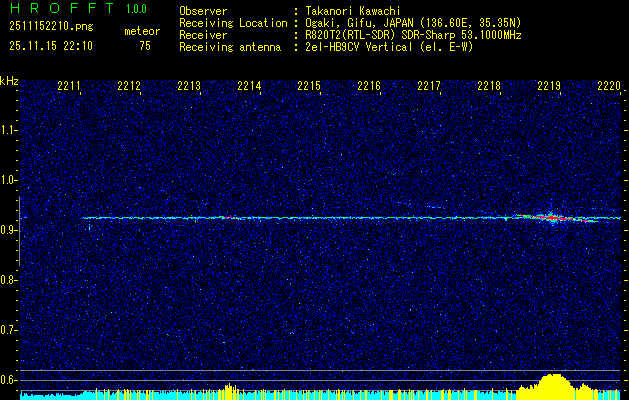This screenshot has width=629, height=400.
Task: Select the 1.0 kHz frequency axis label
Action: tap(7, 181)
